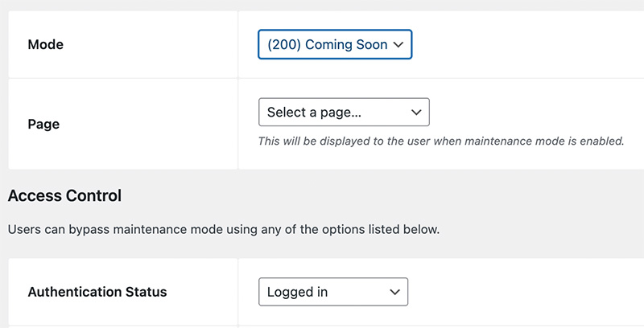
Task: Click the chevron arrow beside Logged in
Action: click(394, 293)
